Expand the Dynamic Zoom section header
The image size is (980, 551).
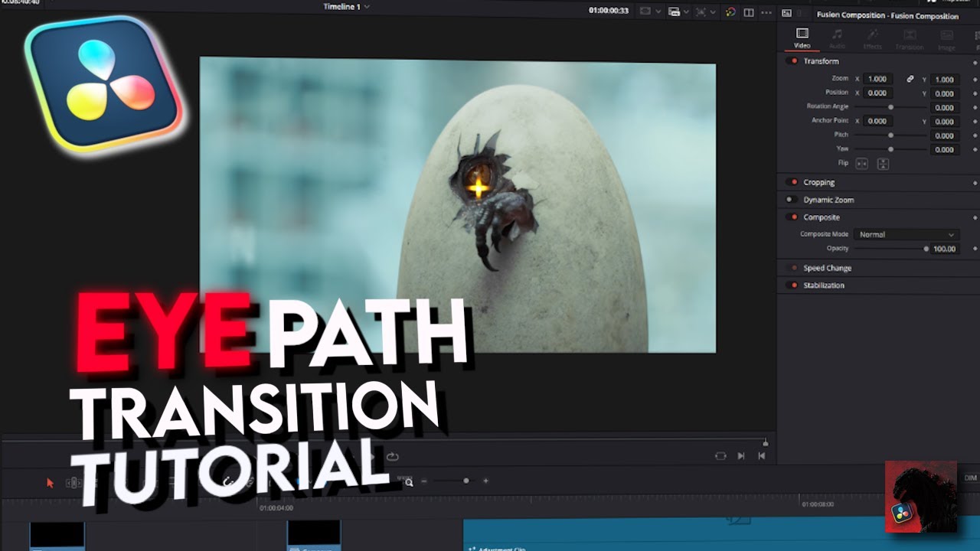(x=828, y=200)
